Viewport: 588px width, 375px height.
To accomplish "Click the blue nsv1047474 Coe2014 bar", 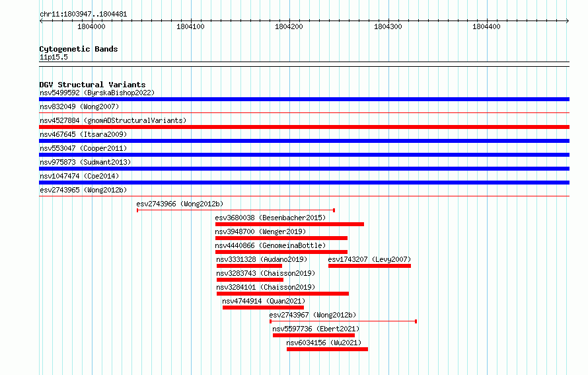I will tap(304, 183).
